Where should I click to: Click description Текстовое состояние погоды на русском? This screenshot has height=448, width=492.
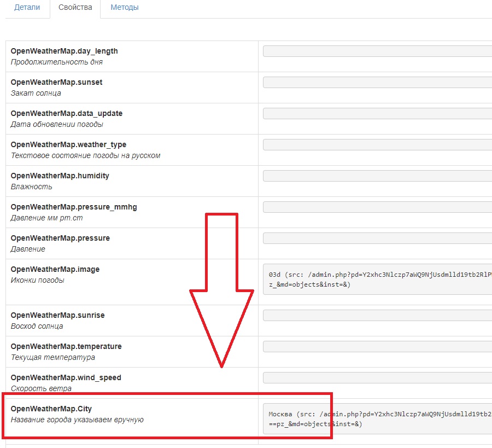coord(86,156)
